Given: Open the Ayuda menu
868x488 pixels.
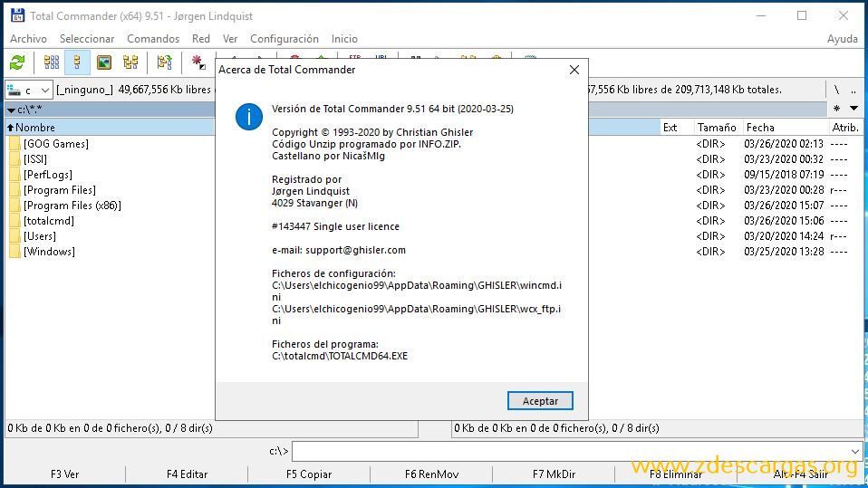Looking at the screenshot, I should [x=842, y=39].
